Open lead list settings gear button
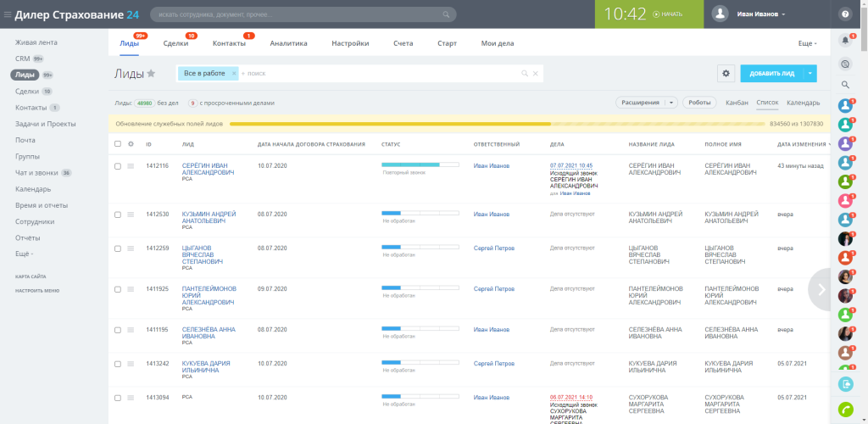Screen dimensions: 868x424 pos(726,73)
